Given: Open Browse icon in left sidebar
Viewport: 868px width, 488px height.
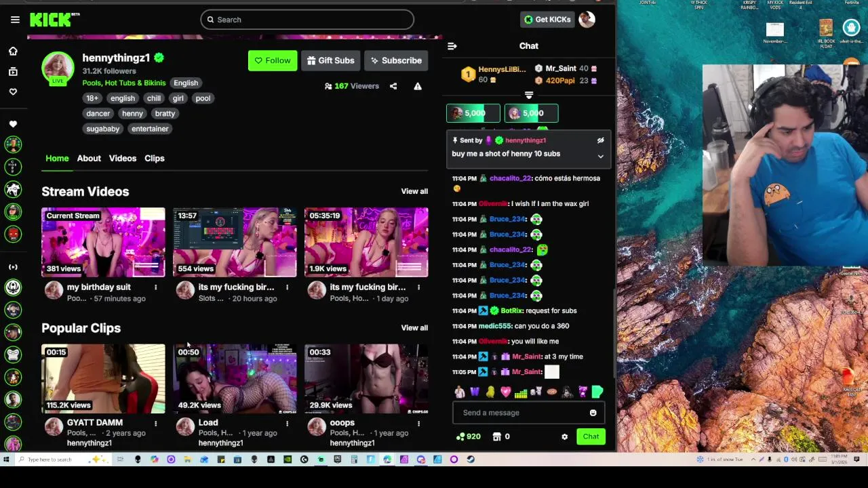Looking at the screenshot, I should 13,71.
